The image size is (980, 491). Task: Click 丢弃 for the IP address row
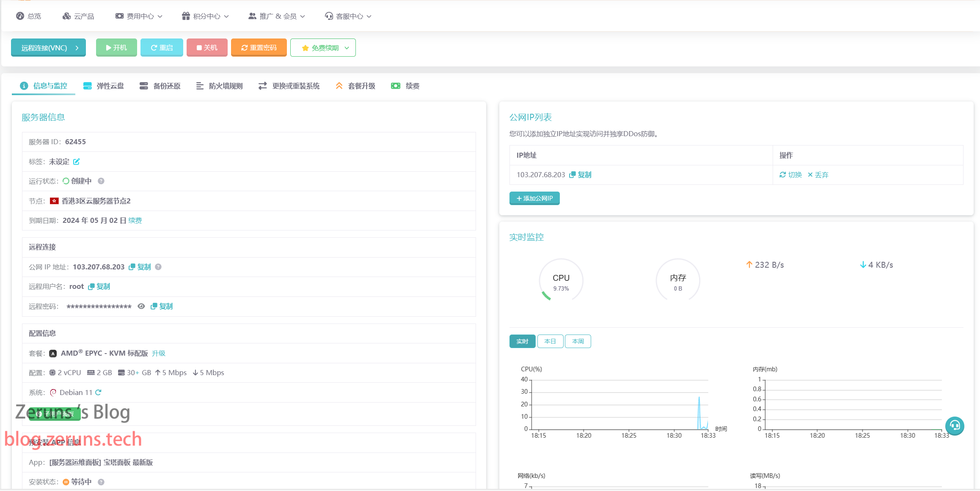click(818, 175)
